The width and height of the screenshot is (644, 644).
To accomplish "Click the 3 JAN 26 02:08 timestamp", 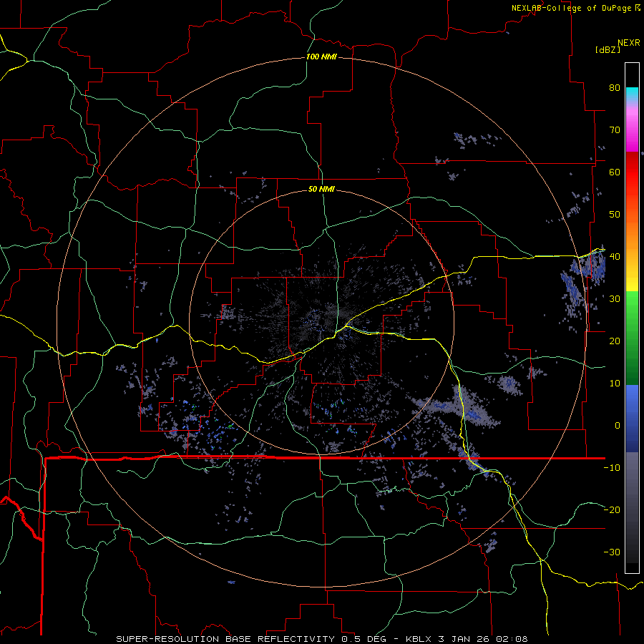I will coord(483,639).
